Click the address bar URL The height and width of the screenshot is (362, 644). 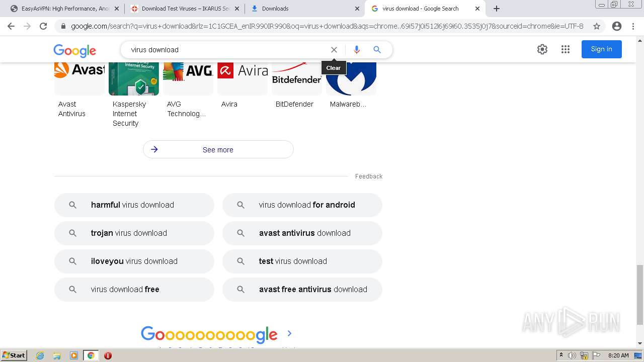[x=327, y=26]
